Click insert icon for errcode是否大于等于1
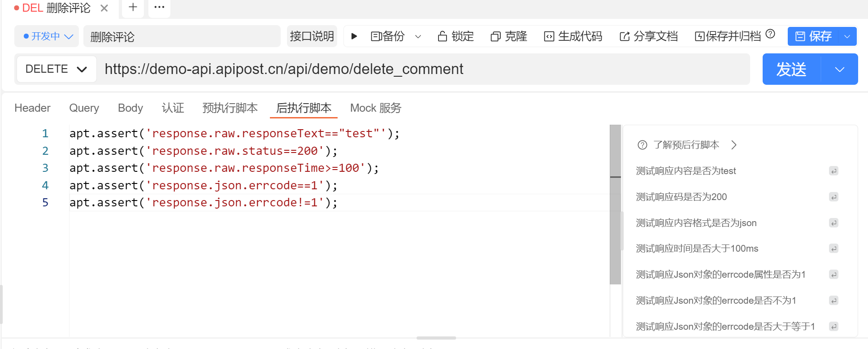868x349 pixels. [x=833, y=327]
